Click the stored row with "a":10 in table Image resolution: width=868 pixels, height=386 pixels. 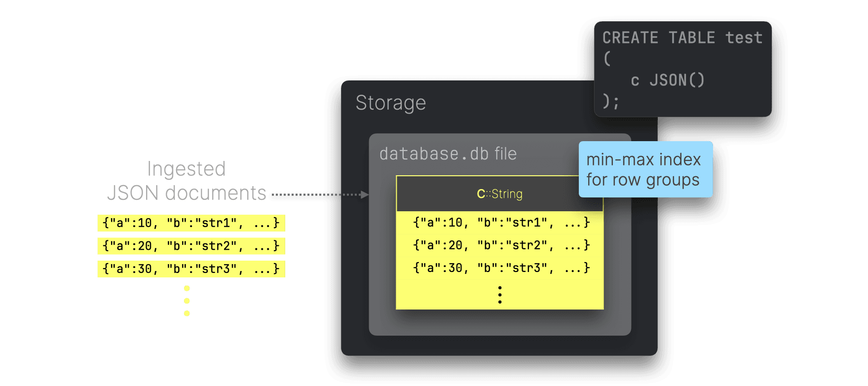coord(501,223)
